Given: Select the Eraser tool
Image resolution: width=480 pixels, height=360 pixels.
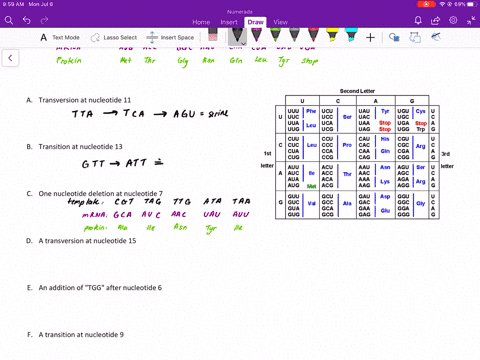Looking at the screenshot, I should pos(212,34).
